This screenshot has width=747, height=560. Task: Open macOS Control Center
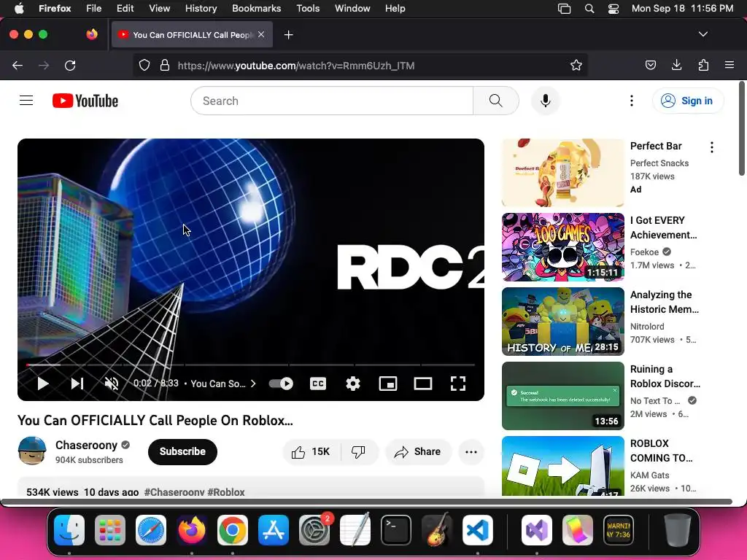click(x=614, y=9)
